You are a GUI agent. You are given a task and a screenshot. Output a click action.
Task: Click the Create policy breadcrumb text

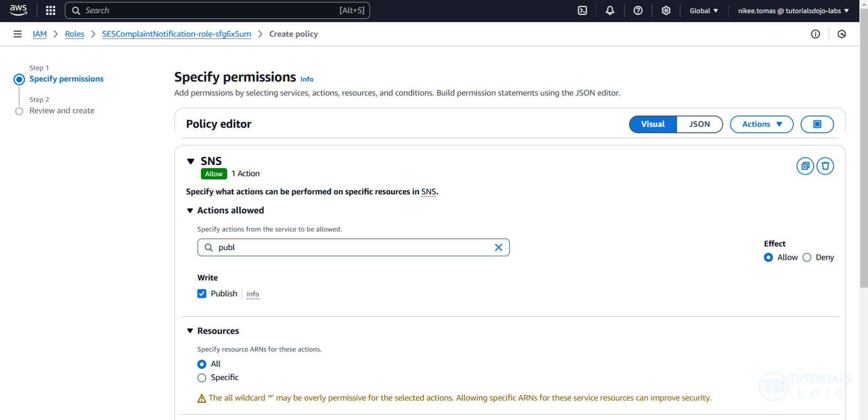[293, 34]
